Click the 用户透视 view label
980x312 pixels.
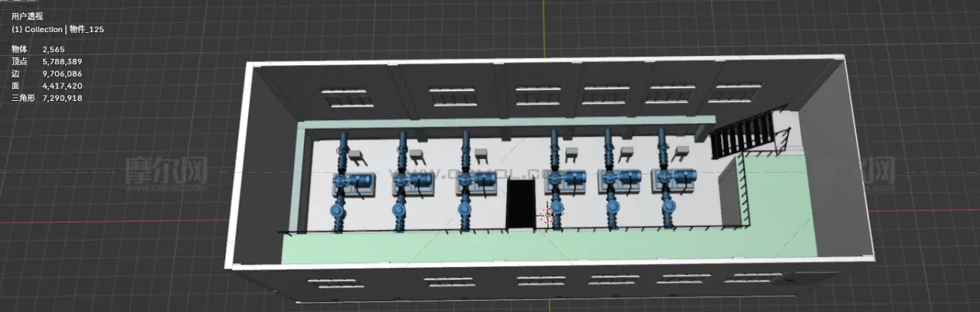tap(28, 15)
